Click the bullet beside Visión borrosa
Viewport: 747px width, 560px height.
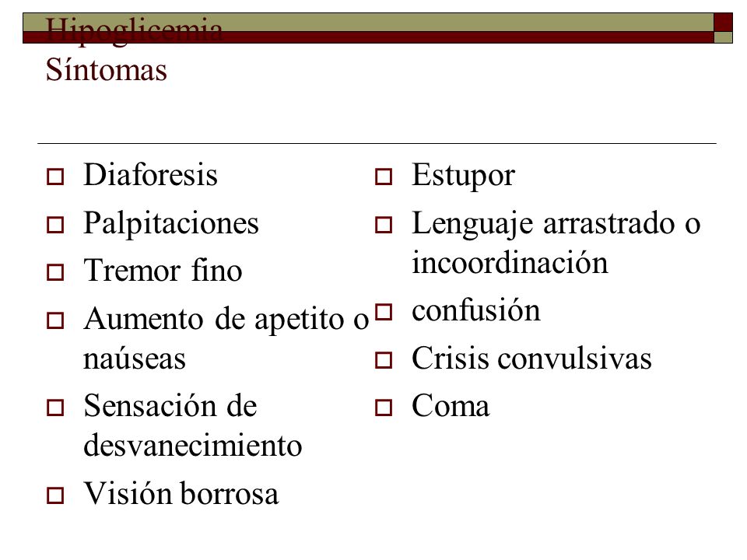(55, 495)
